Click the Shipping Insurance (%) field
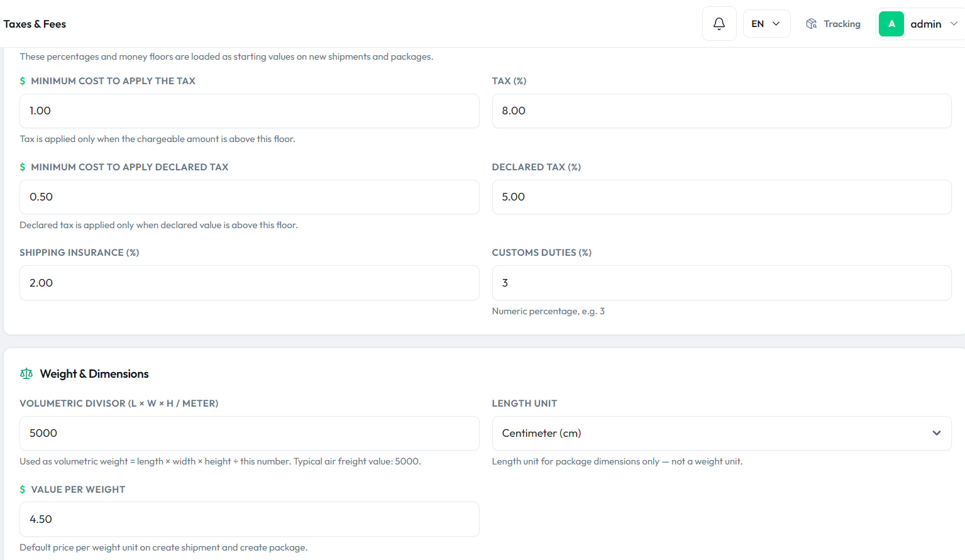 (x=250, y=283)
